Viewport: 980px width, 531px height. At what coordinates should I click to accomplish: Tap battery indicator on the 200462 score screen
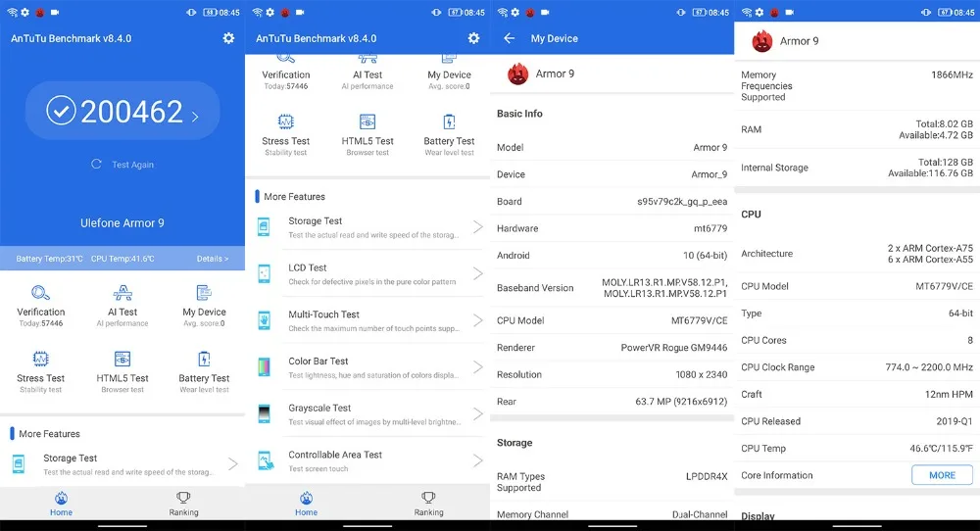pyautogui.click(x=210, y=13)
